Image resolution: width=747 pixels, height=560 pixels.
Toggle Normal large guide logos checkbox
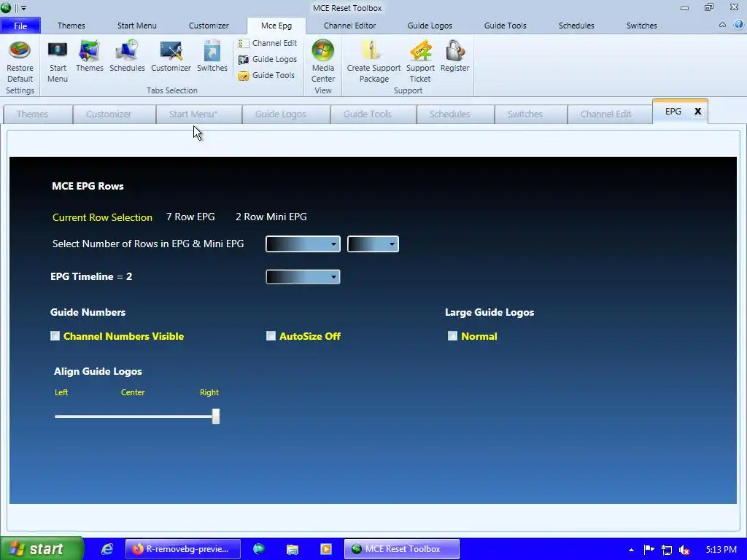(452, 336)
